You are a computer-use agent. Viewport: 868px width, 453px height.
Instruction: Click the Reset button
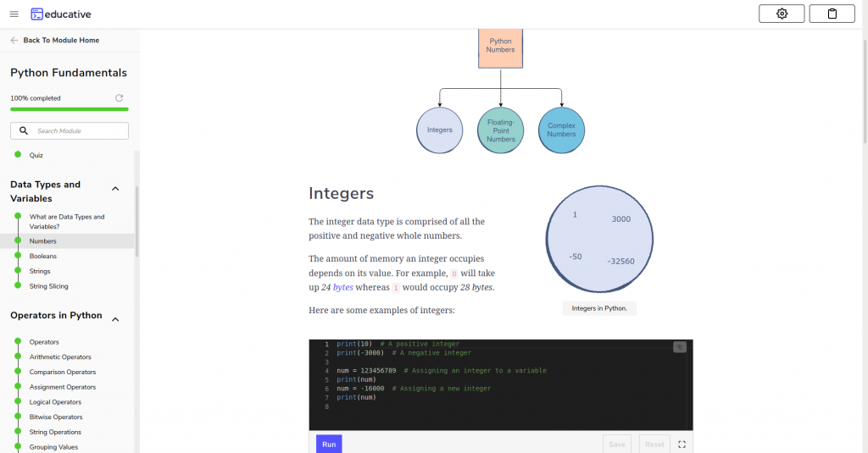coord(654,445)
